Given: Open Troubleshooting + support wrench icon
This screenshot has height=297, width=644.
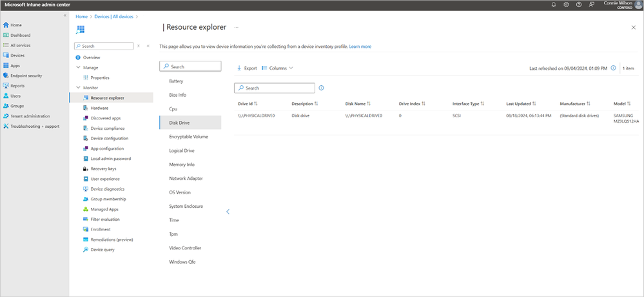Looking at the screenshot, I should pyautogui.click(x=6, y=127).
